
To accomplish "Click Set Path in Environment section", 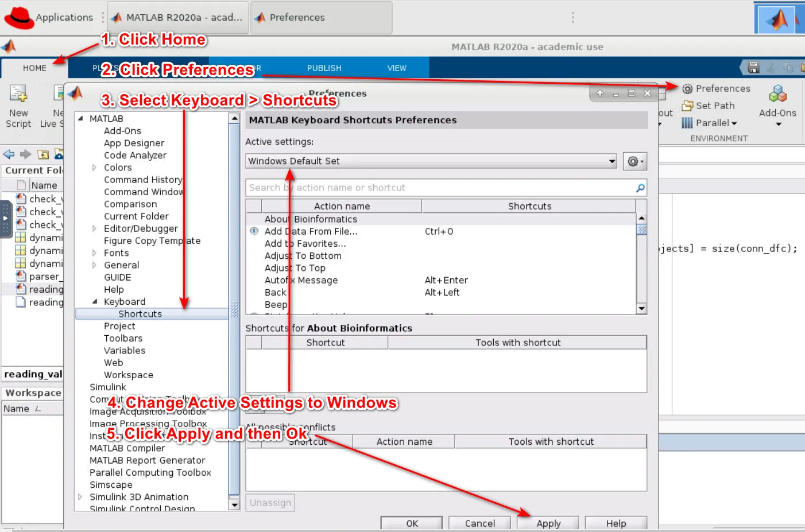I will 709,106.
